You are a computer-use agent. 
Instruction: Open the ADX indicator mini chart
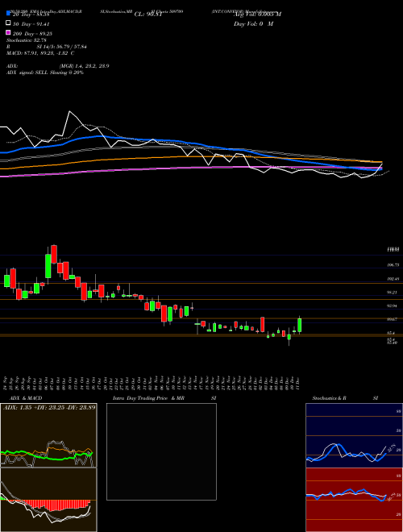click(x=48, y=435)
